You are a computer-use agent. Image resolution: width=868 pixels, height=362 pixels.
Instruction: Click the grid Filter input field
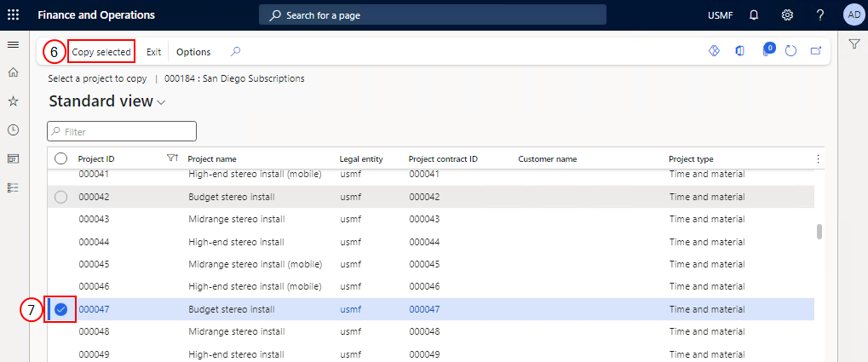point(122,131)
